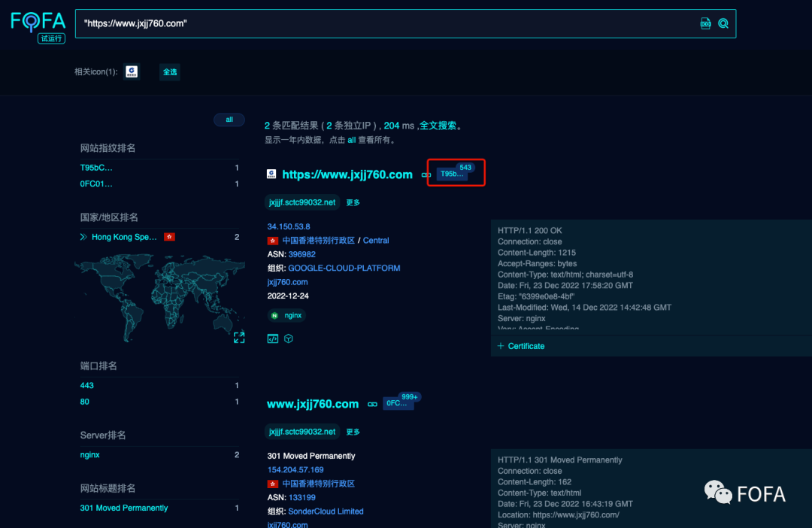Expand 更多 in the second result

coord(353,432)
